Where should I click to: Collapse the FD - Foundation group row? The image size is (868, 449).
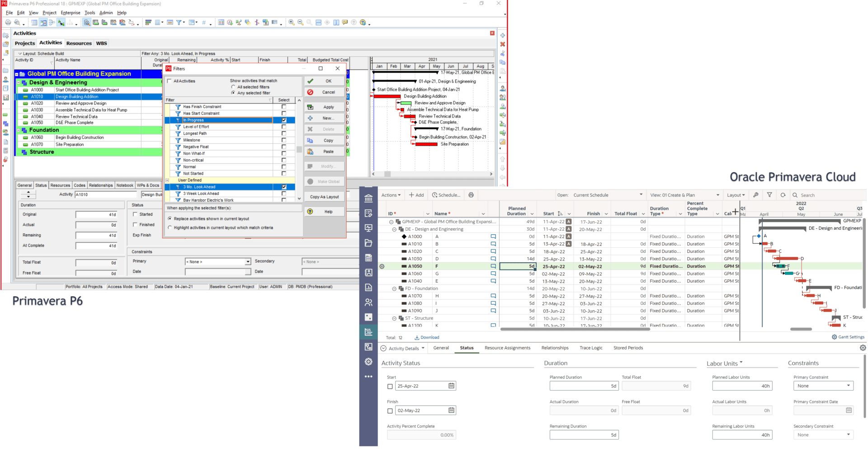point(394,288)
